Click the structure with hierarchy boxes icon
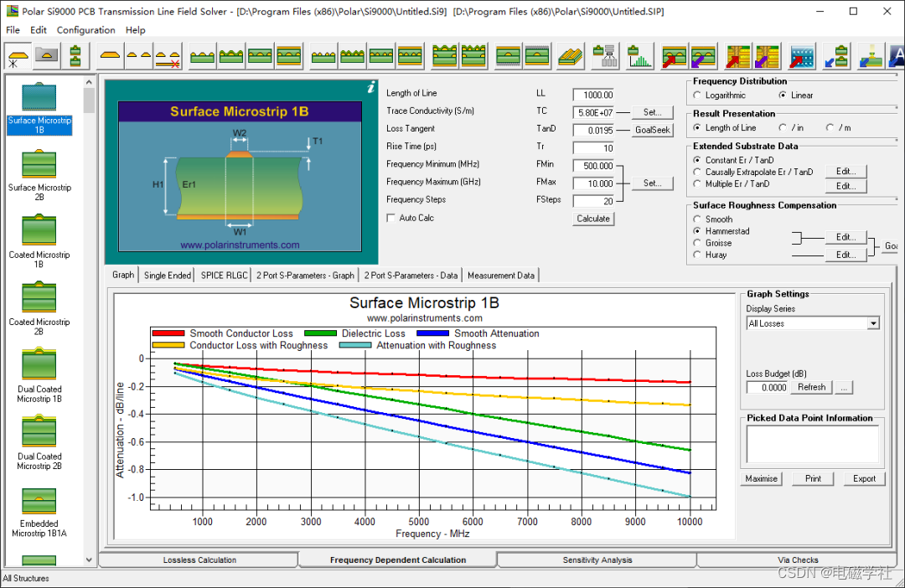This screenshot has width=905, height=588. pyautogui.click(x=606, y=57)
